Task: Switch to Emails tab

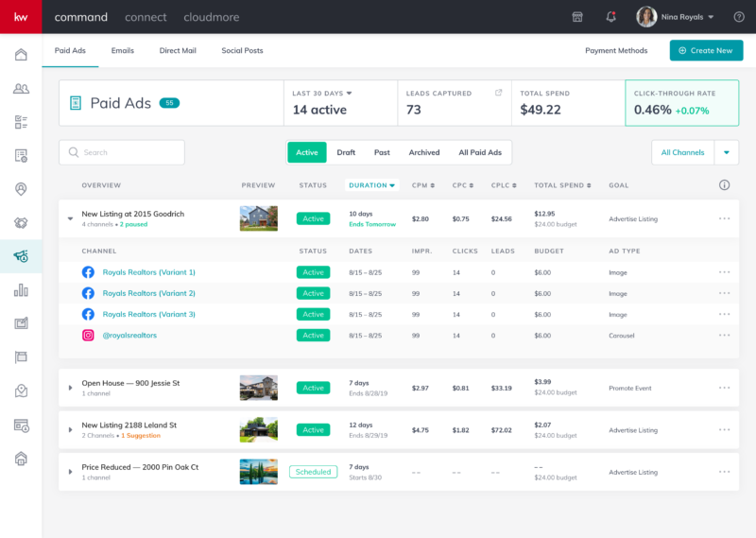Action: point(123,51)
